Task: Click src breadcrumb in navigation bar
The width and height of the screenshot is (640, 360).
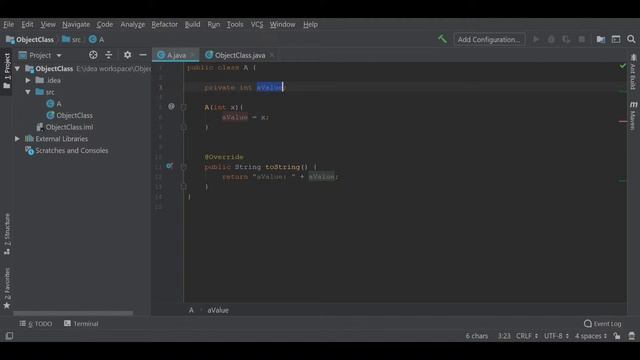Action: pos(71,40)
